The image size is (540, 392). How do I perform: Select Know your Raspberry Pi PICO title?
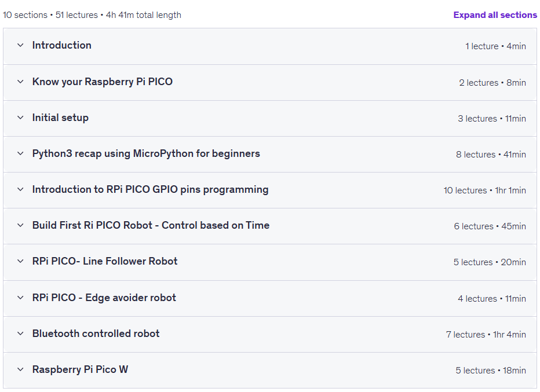(103, 82)
